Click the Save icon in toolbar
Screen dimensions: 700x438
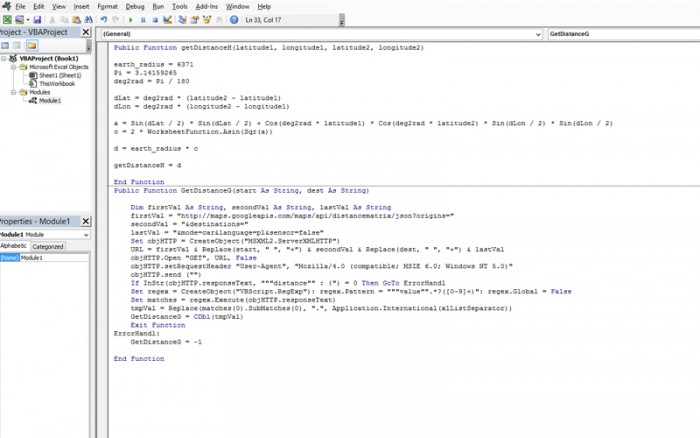[37, 19]
